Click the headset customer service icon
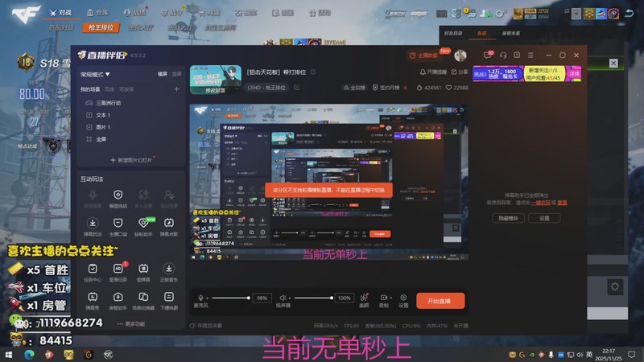 tap(503, 55)
